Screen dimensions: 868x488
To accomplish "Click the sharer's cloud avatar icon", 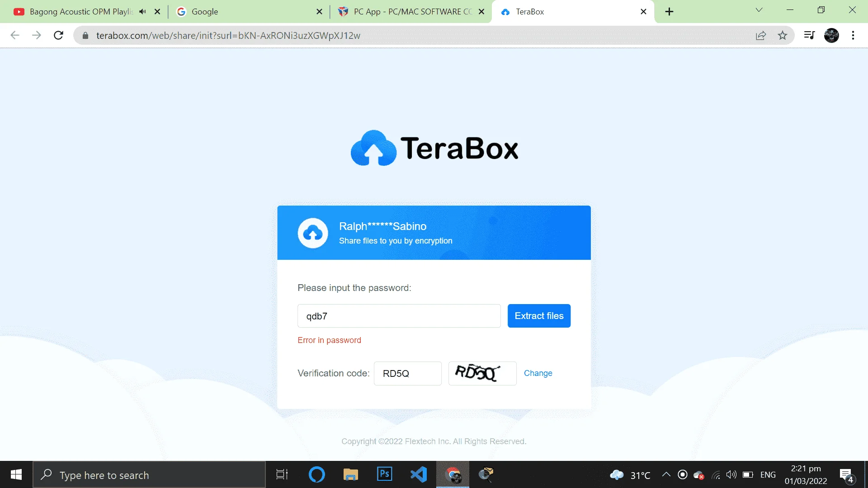I will pyautogui.click(x=313, y=233).
